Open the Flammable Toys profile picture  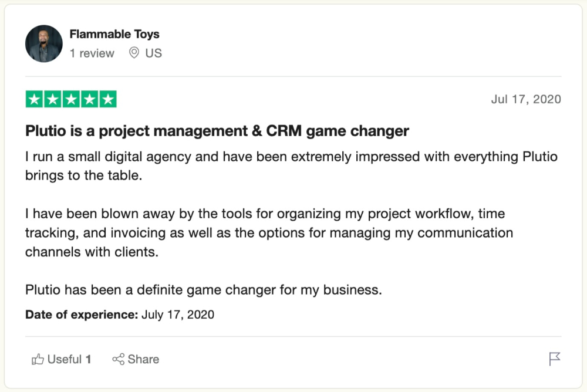[x=44, y=43]
